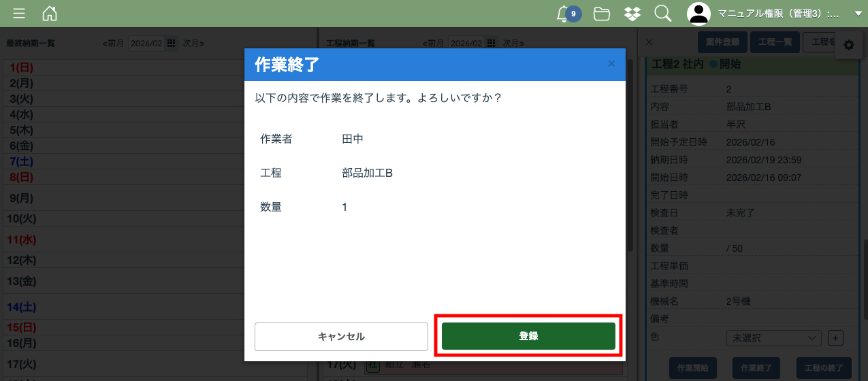
Task: Open the folder icon in header
Action: 601,14
